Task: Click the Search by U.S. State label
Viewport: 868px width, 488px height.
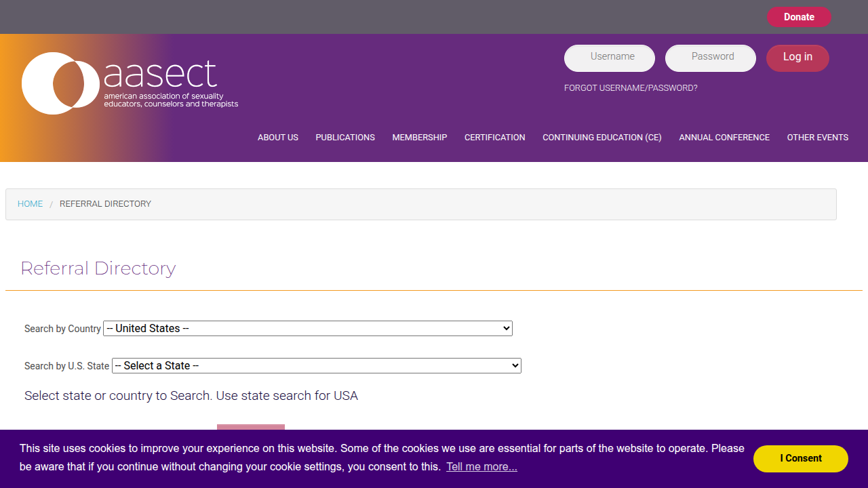Action: tap(66, 366)
